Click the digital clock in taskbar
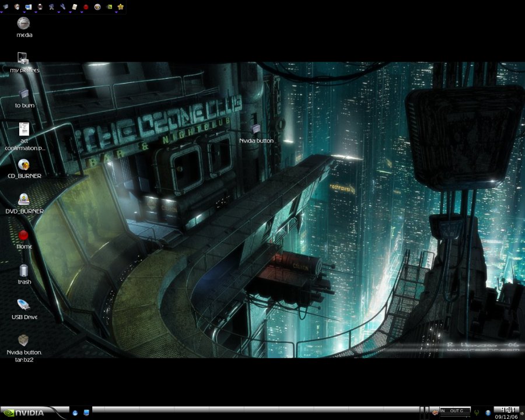This screenshot has width=525, height=420. (x=508, y=410)
